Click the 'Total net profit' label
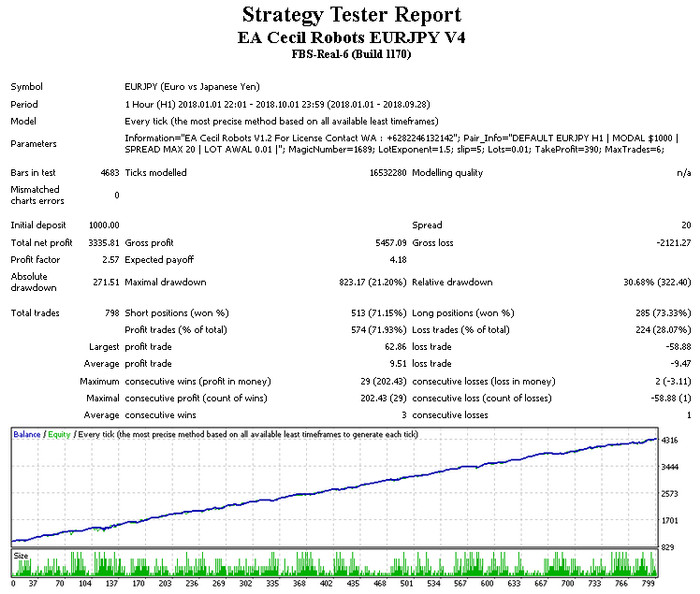The image size is (700, 594). [41, 243]
